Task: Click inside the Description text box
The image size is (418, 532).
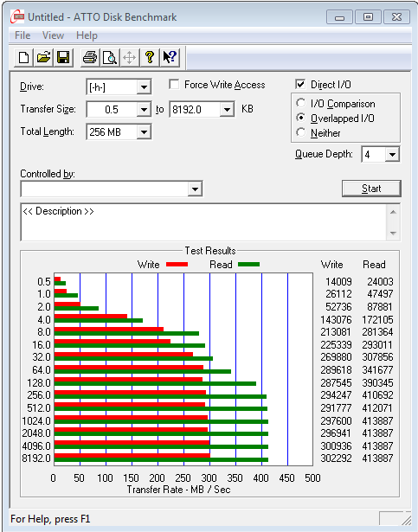Action: pyautogui.click(x=203, y=222)
